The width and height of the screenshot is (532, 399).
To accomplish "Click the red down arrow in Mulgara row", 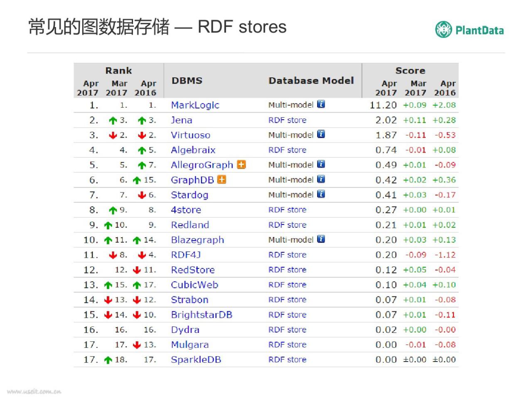I will point(137,345).
